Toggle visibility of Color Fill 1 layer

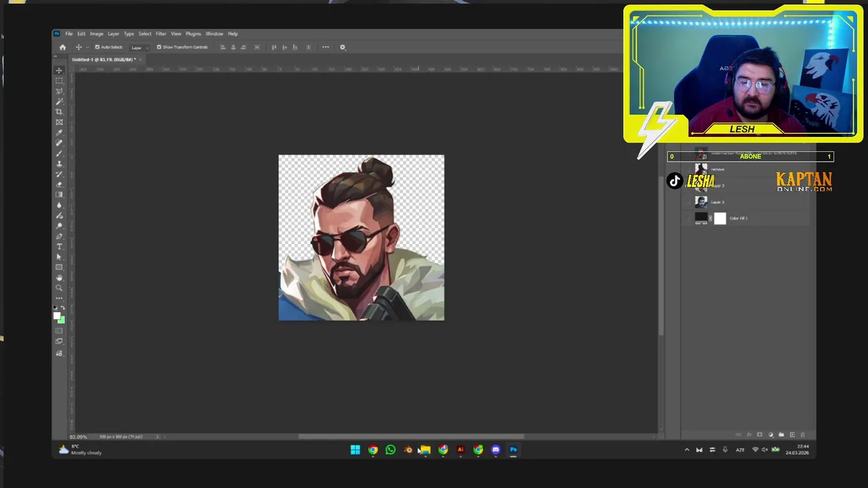pos(687,218)
